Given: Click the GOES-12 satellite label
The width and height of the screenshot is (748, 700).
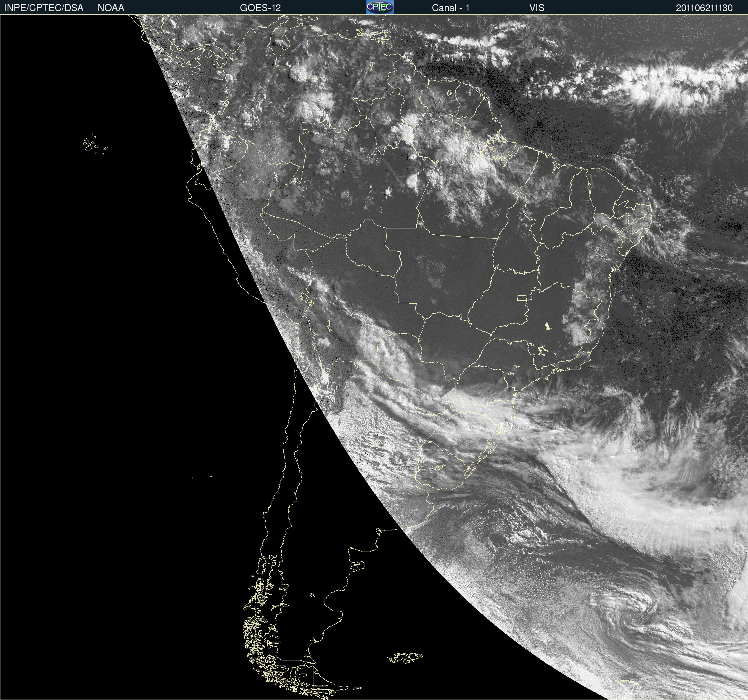Looking at the screenshot, I should coord(260,8).
